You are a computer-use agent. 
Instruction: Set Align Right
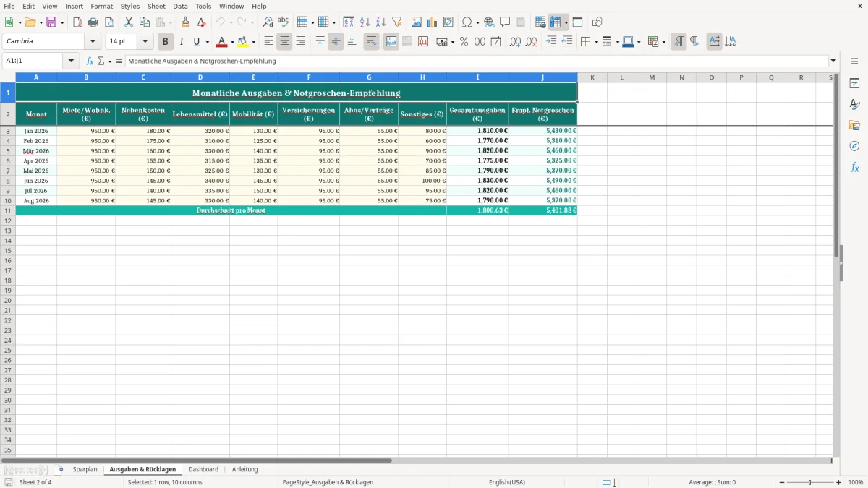pyautogui.click(x=301, y=42)
